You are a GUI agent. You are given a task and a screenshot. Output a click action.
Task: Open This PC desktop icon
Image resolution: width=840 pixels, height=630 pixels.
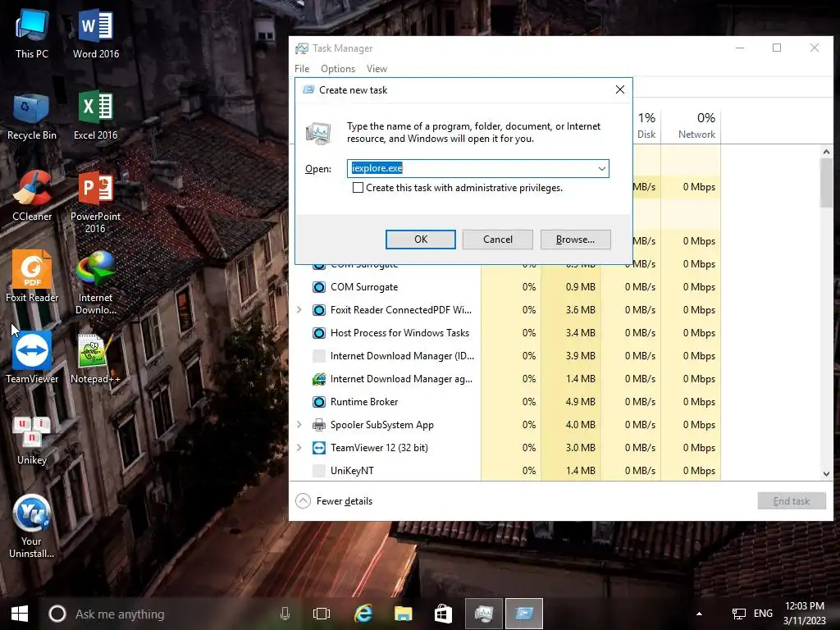pyautogui.click(x=32, y=33)
